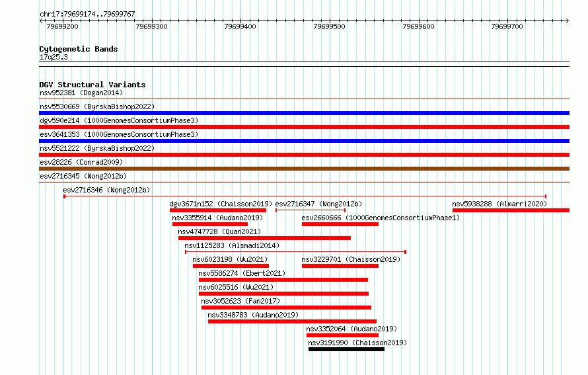This screenshot has width=588, height=375.
Task: Click the 79699300 ruler position label
Action: click(151, 26)
